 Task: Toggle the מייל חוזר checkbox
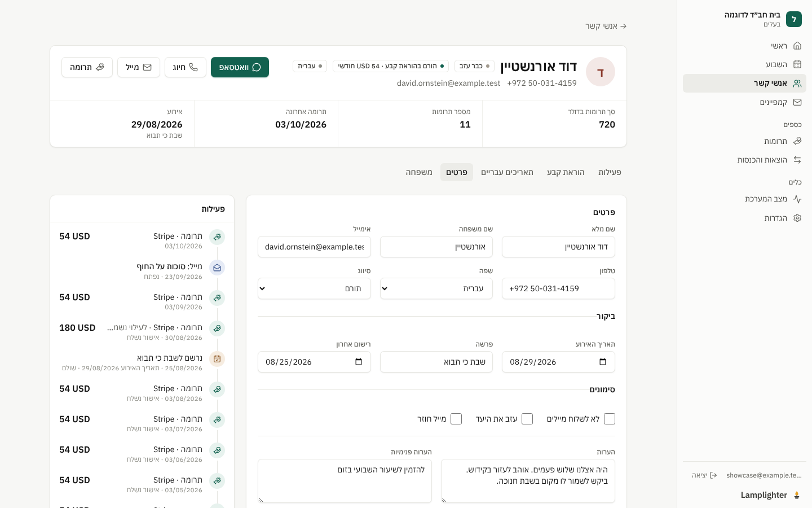[456, 419]
